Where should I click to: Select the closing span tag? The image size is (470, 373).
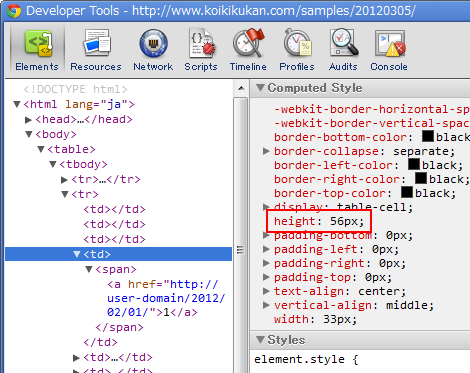click(x=119, y=328)
